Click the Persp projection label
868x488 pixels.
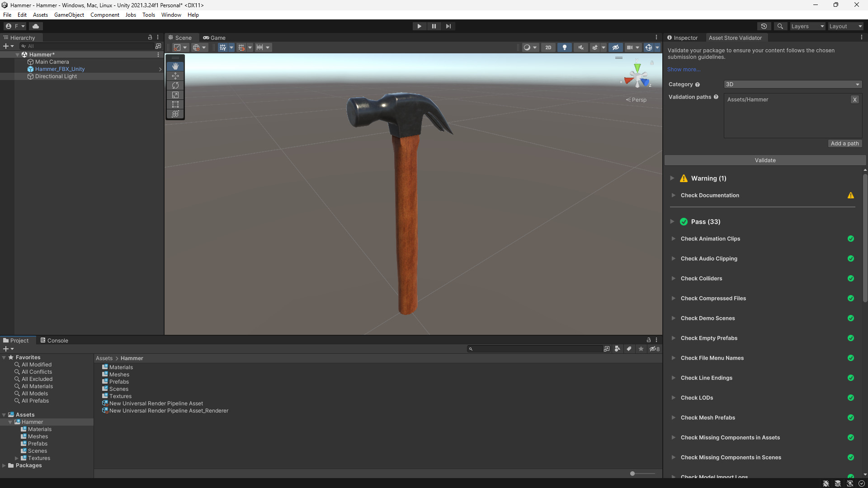coord(636,100)
